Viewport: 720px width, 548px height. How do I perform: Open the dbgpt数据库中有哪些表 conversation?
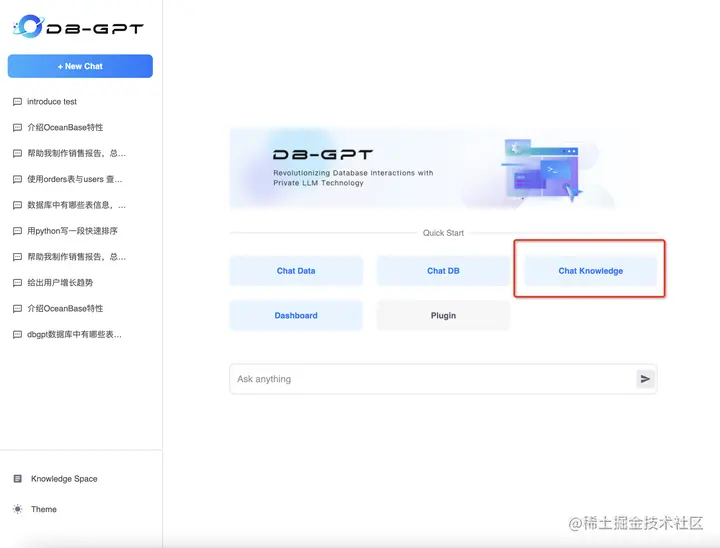pyautogui.click(x=74, y=334)
